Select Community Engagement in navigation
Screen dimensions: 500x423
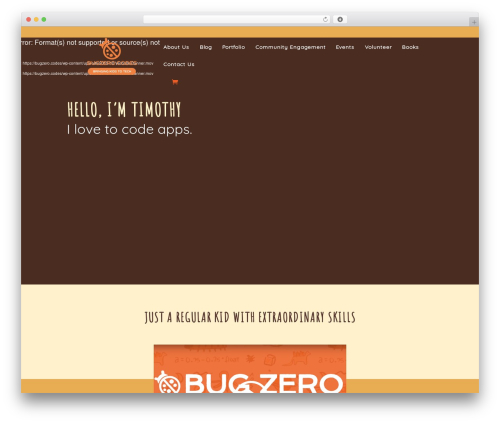[x=290, y=47]
